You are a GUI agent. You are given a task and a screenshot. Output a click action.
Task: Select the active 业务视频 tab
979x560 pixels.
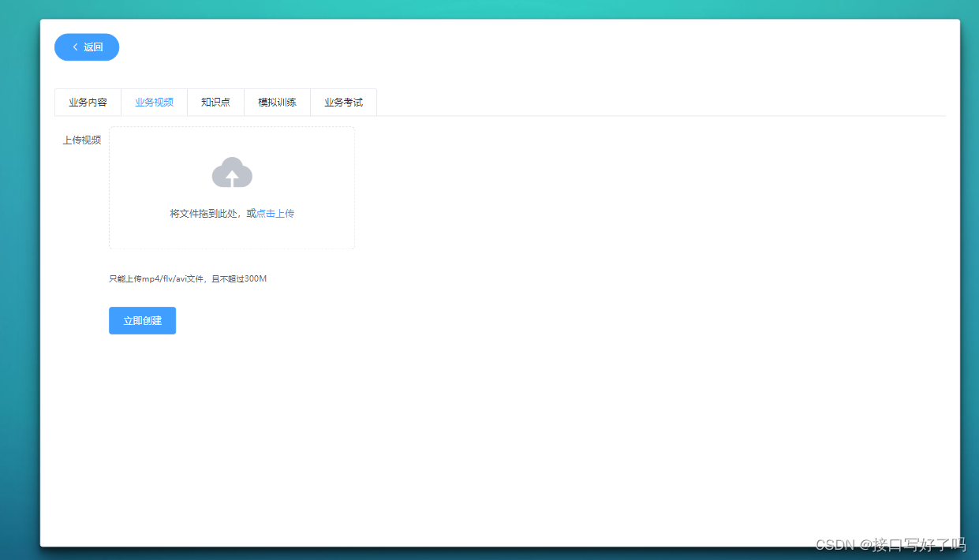[x=154, y=102]
